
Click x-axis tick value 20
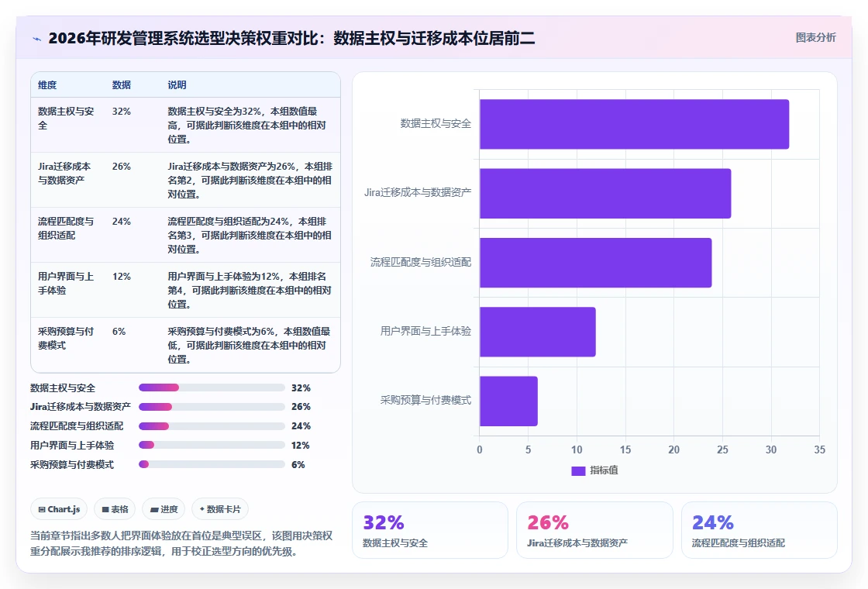[x=673, y=450]
